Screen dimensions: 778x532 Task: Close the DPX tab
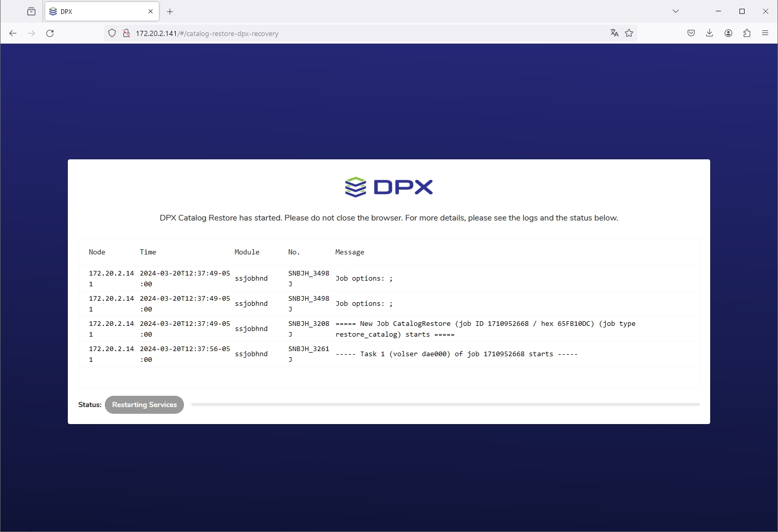coord(151,11)
